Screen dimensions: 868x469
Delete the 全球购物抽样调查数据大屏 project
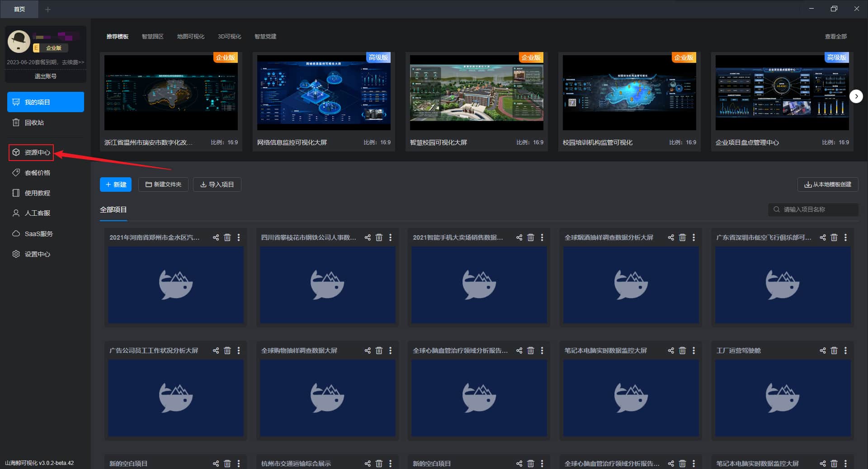[x=379, y=351]
